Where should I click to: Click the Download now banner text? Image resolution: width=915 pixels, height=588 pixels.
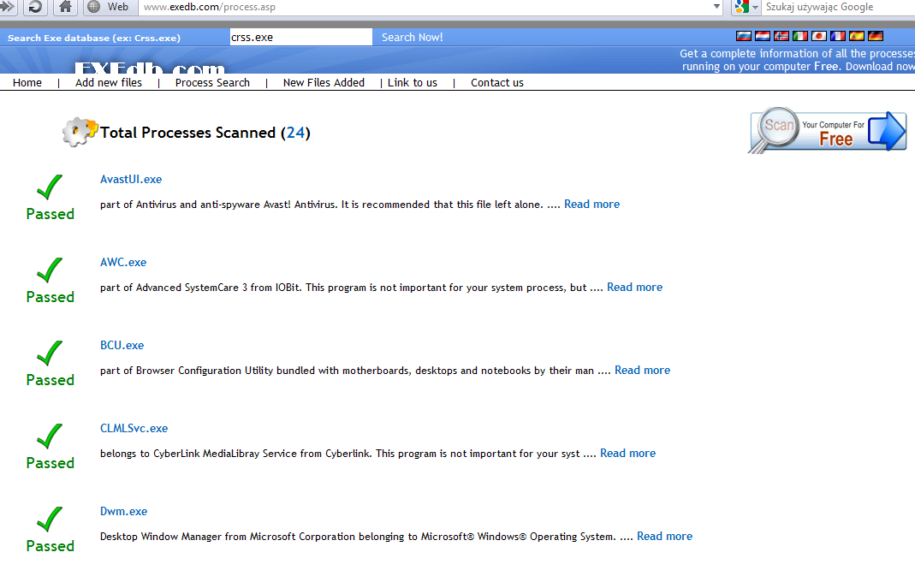[x=880, y=67]
